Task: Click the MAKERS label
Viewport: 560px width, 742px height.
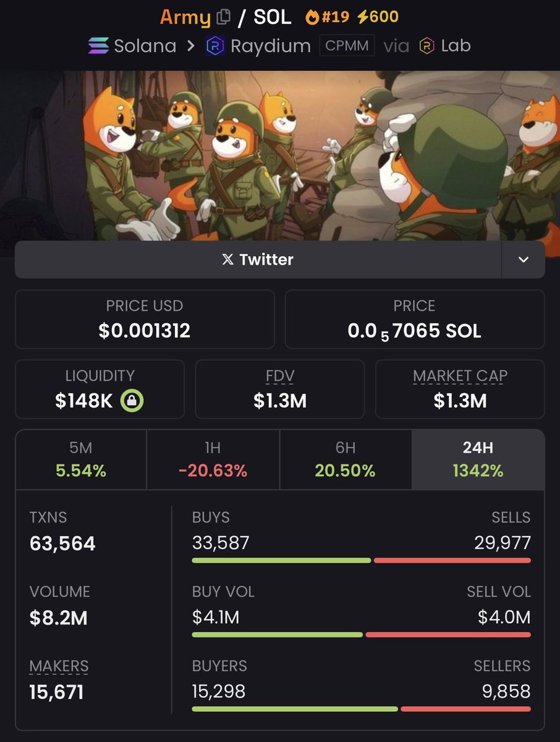Action: click(x=59, y=666)
